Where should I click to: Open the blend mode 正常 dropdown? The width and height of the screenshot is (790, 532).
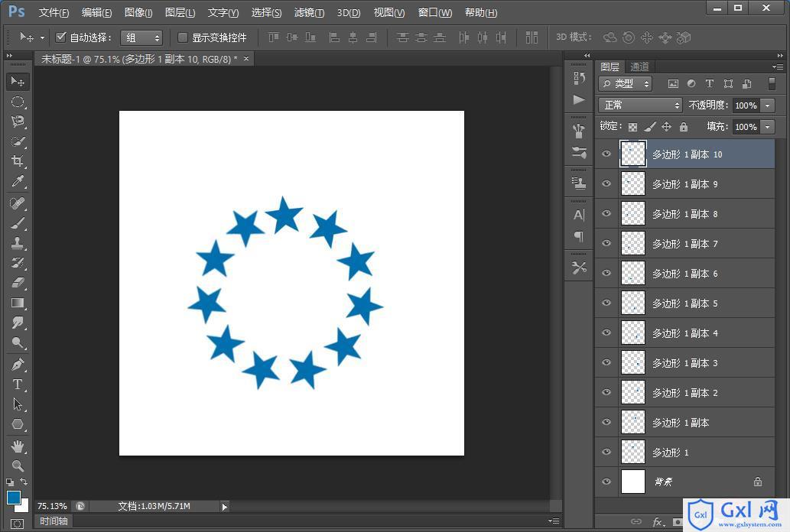640,105
